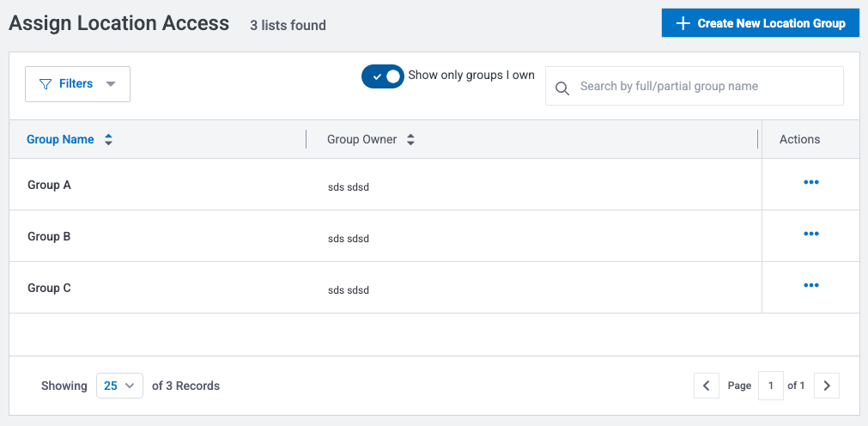Expand the Filters dropdown
Viewport: 868px width, 426px height.
[x=110, y=84]
